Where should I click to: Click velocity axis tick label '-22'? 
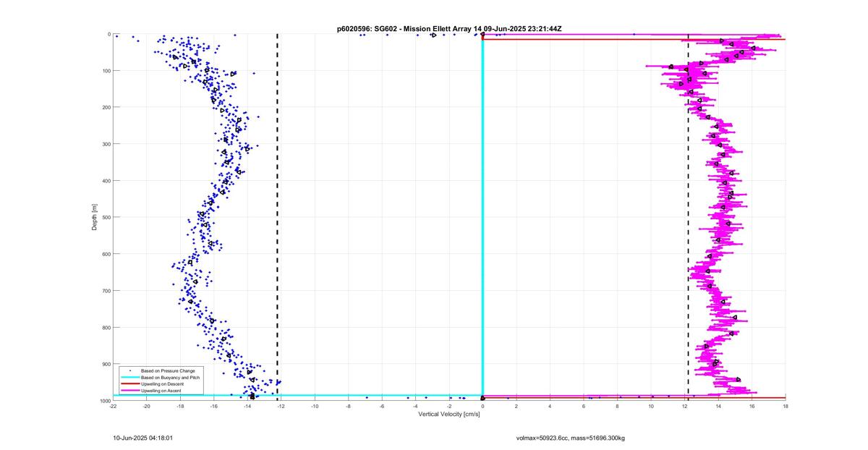tap(114, 407)
